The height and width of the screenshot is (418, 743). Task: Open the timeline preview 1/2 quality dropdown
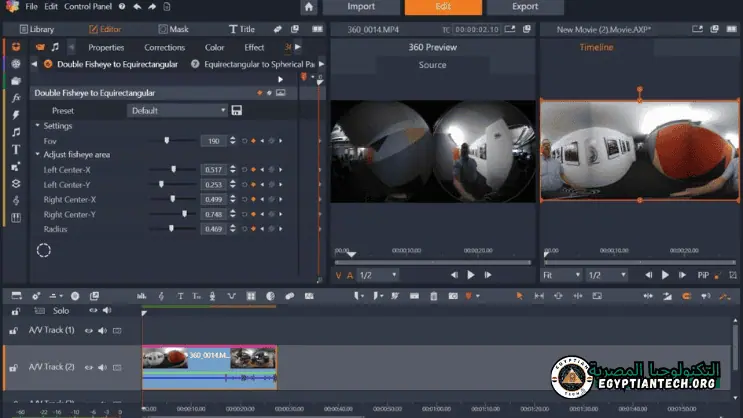607,275
